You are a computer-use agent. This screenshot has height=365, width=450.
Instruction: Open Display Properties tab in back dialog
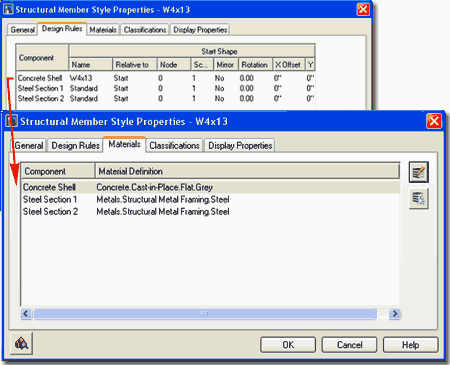click(x=200, y=30)
